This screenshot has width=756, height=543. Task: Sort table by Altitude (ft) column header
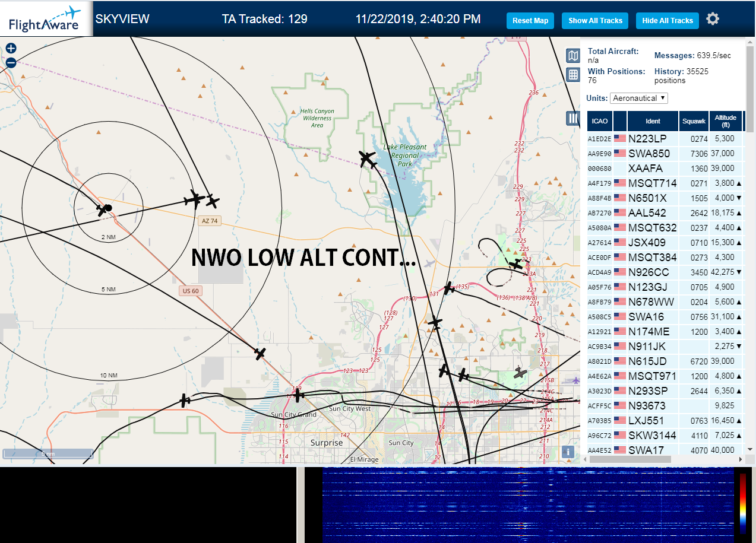(x=726, y=121)
